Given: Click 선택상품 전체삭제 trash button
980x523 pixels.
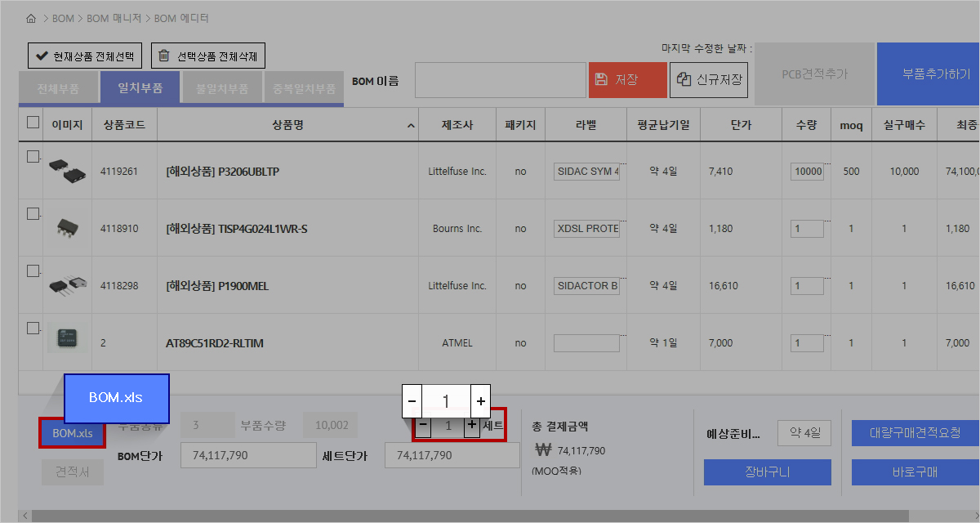Looking at the screenshot, I should pos(208,56).
